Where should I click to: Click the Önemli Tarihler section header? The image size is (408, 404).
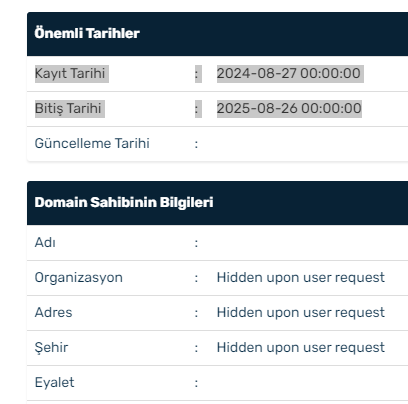tap(87, 33)
